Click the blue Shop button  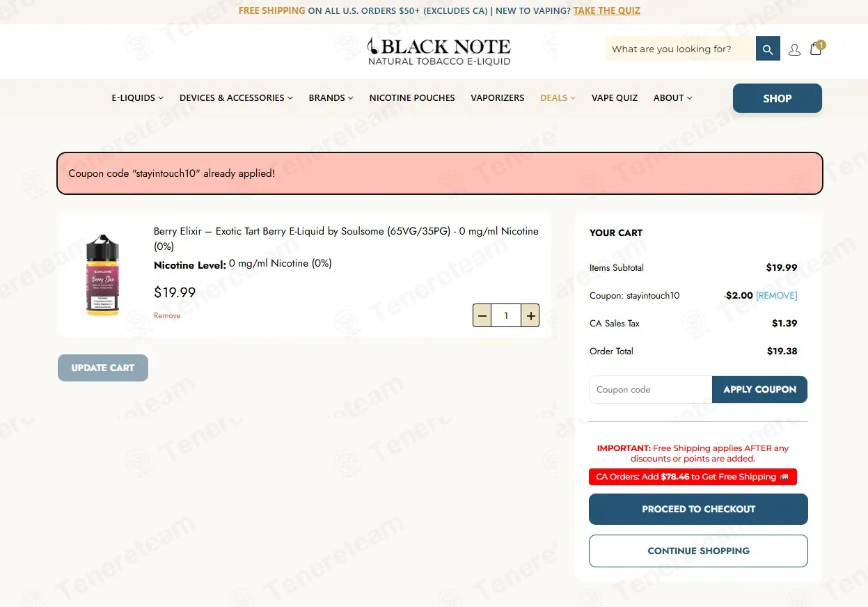(778, 98)
